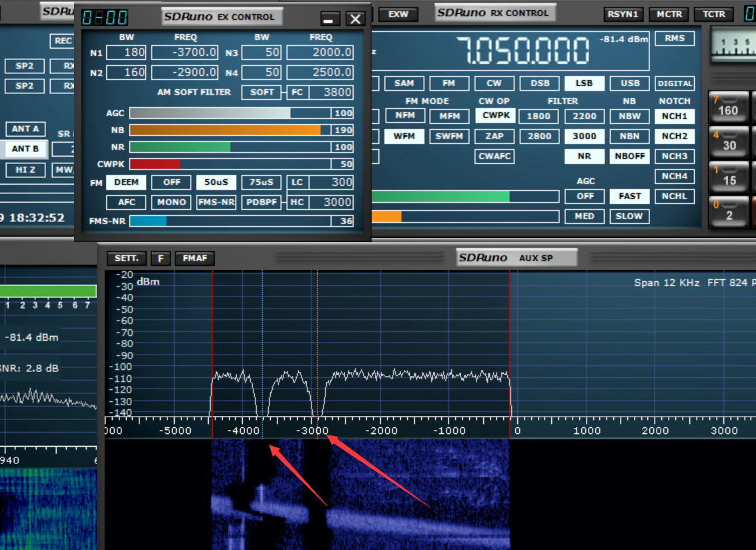Switch to USB mode

click(x=630, y=83)
